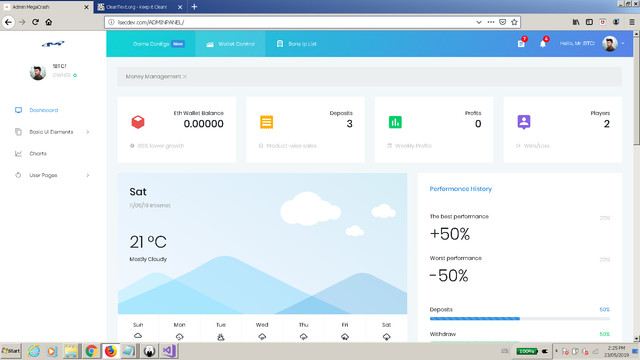Click the Wins/Loss text
Screen dimensions: 640x360
[x=536, y=146]
